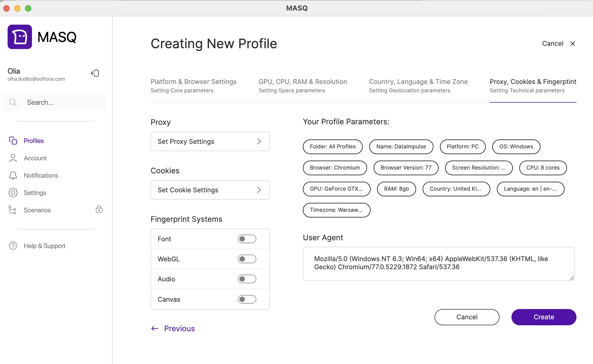593x364 pixels.
Task: Click the MASQ purple logo icon
Action: coord(20,37)
